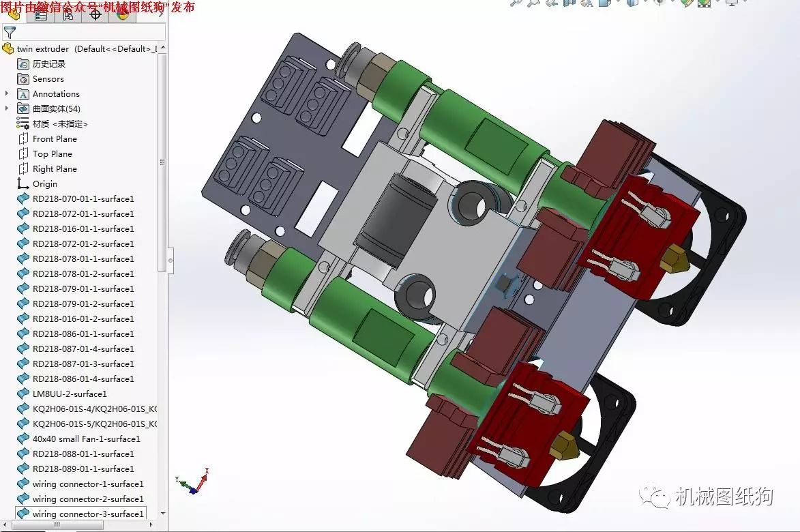Viewport: 800px width, 532px height.
Task: Switch to the PropertyManager tab
Action: point(41,14)
